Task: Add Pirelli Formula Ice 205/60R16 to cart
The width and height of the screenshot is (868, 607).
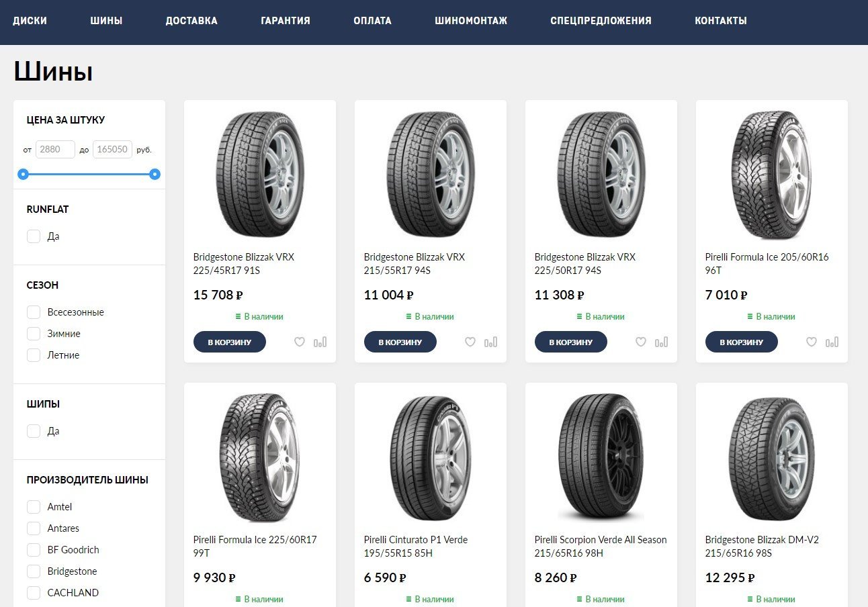Action: click(x=741, y=342)
